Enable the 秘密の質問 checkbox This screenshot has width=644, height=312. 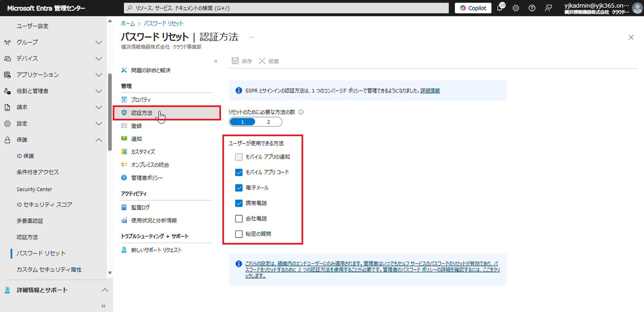[239, 234]
